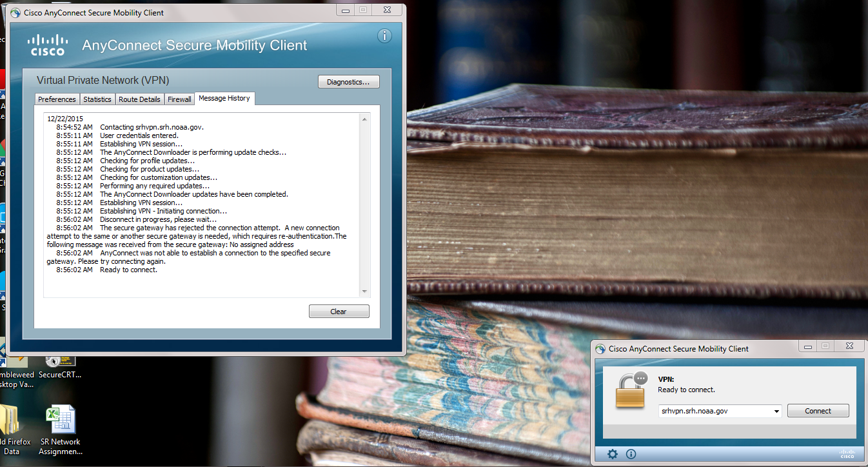
Task: Click the padlock VPN status icon
Action: click(x=630, y=390)
